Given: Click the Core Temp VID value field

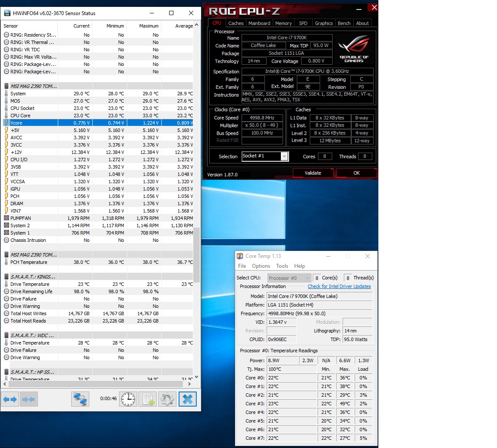Looking at the screenshot, I should click(x=282, y=322).
